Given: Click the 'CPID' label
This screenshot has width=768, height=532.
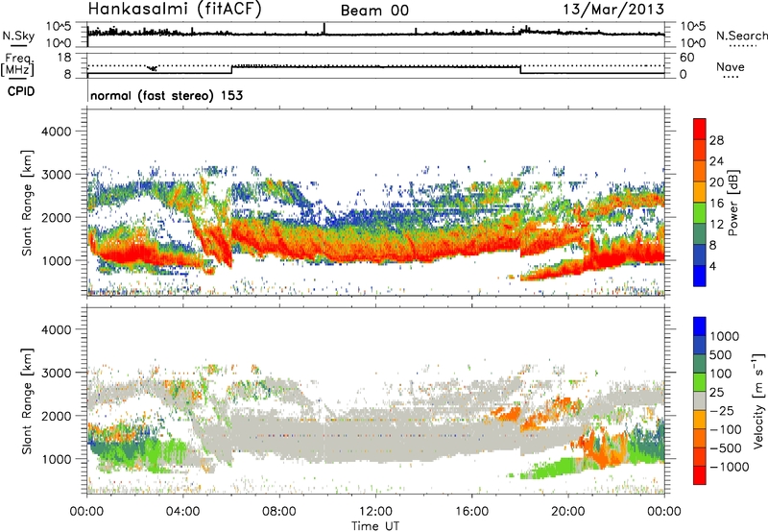Looking at the screenshot, I should coord(21,91).
